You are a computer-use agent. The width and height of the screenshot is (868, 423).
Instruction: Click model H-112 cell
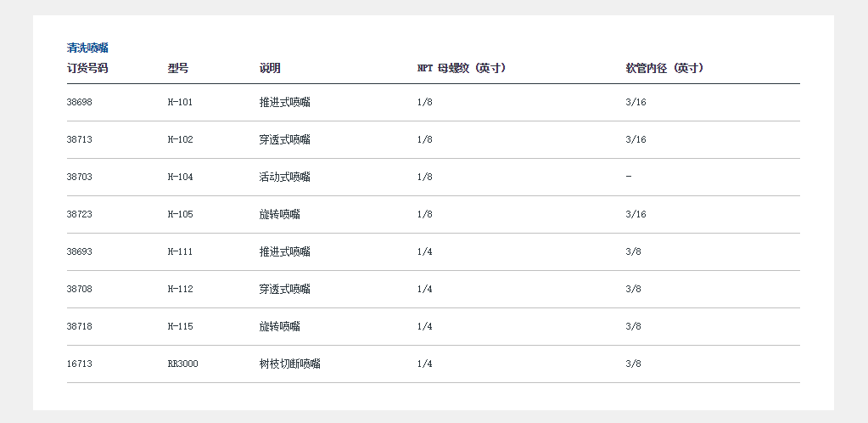[x=181, y=290]
